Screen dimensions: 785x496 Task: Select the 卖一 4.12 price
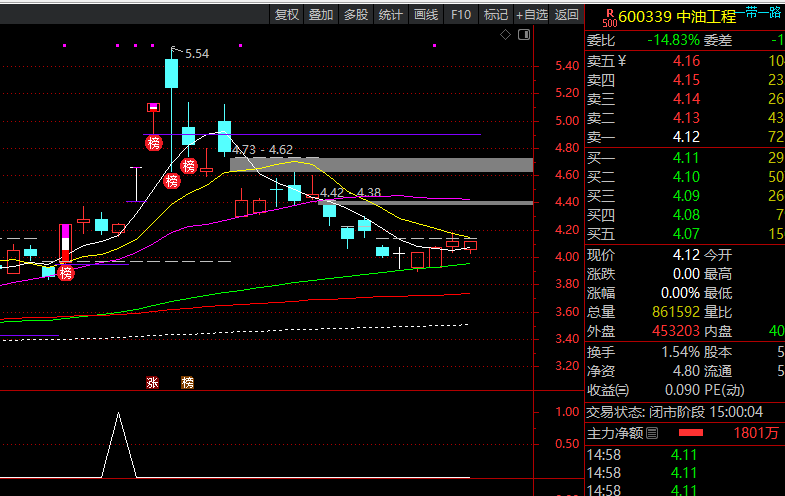[x=686, y=137]
